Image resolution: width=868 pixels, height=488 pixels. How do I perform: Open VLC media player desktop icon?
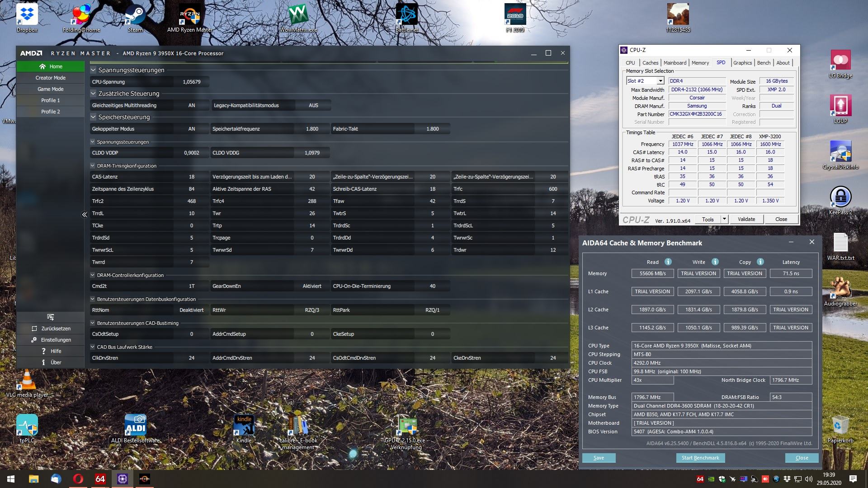[x=27, y=383]
